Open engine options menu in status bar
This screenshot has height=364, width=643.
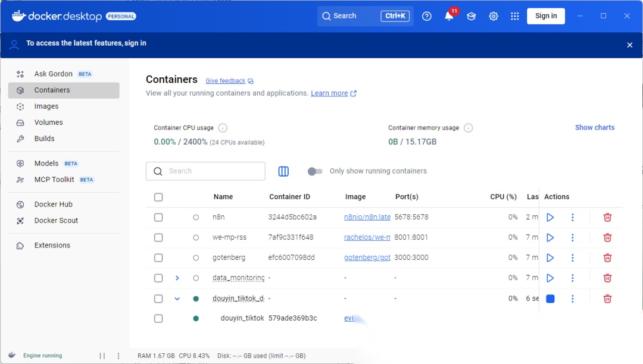(118, 356)
